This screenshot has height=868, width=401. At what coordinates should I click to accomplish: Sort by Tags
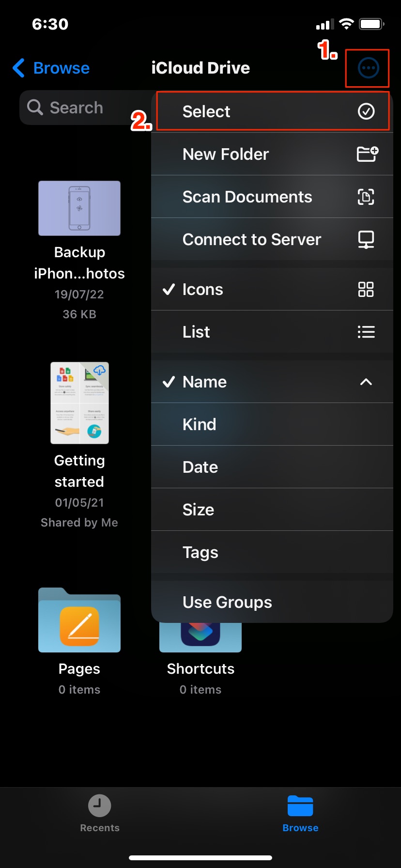tap(272, 552)
